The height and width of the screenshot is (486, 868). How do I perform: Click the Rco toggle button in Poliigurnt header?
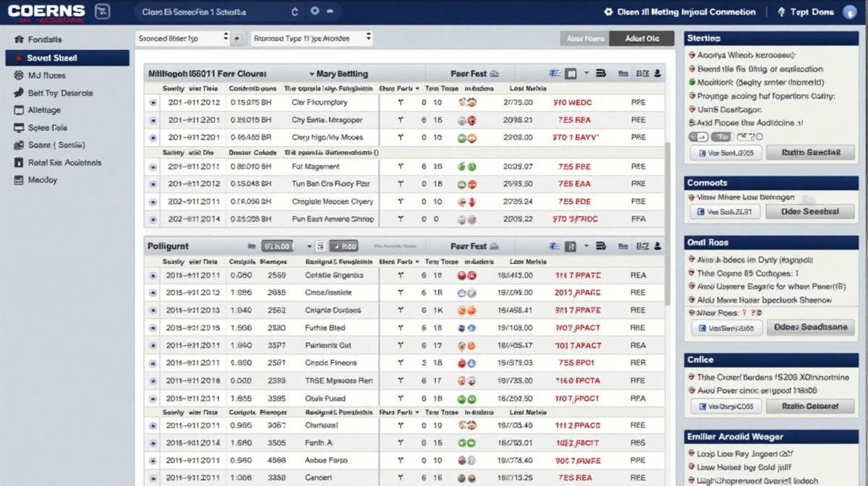click(x=344, y=246)
